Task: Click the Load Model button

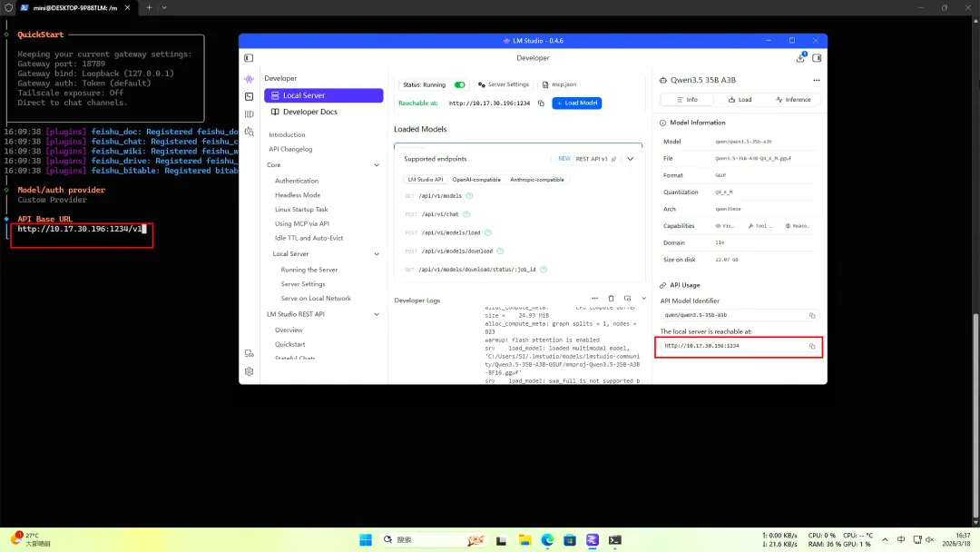Action: [x=577, y=103]
